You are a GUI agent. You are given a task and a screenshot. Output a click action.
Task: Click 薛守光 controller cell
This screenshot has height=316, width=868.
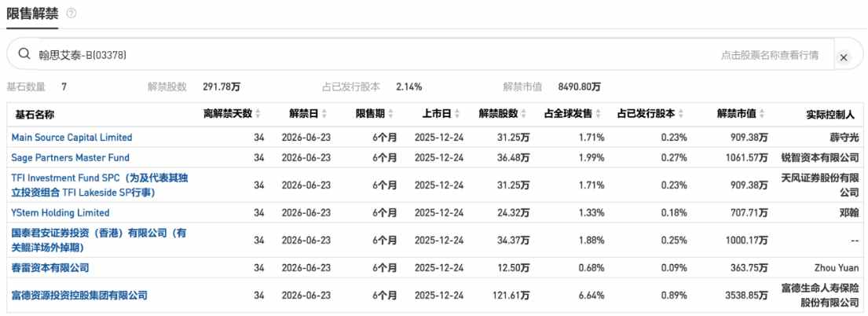point(844,137)
